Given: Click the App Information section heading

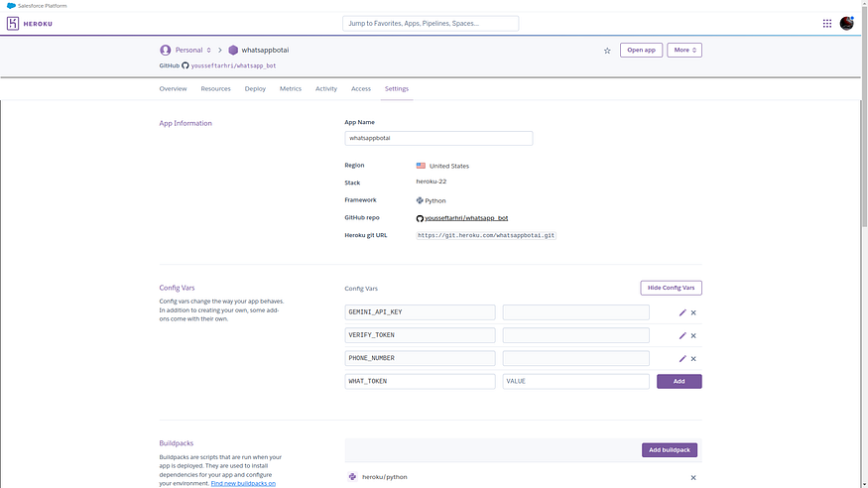Looking at the screenshot, I should click(186, 123).
